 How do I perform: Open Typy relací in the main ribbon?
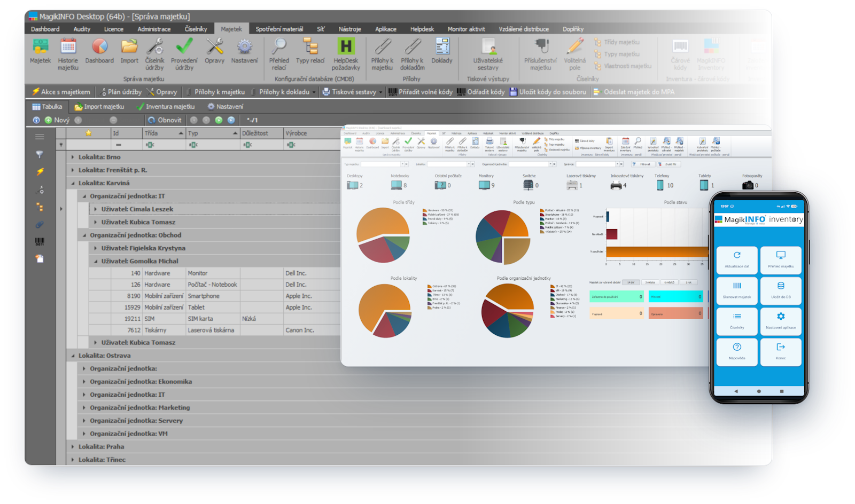[310, 51]
